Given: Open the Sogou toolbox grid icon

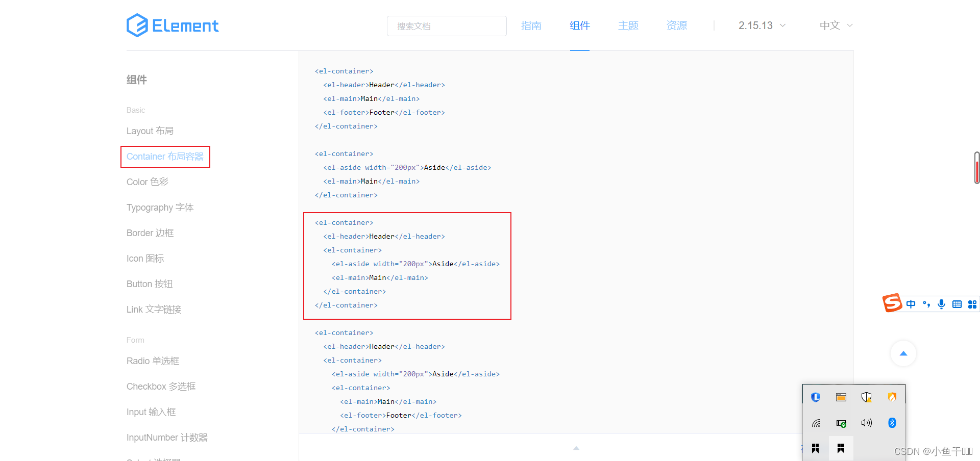Looking at the screenshot, I should click(972, 304).
